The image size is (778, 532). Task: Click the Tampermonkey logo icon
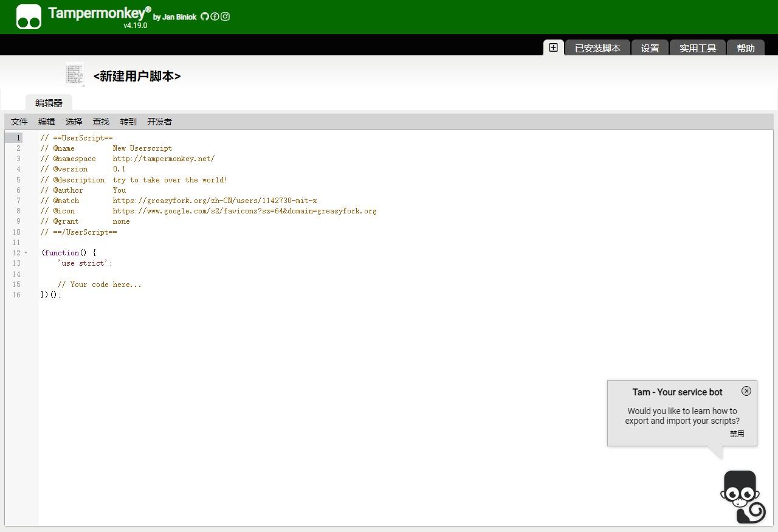click(x=29, y=16)
